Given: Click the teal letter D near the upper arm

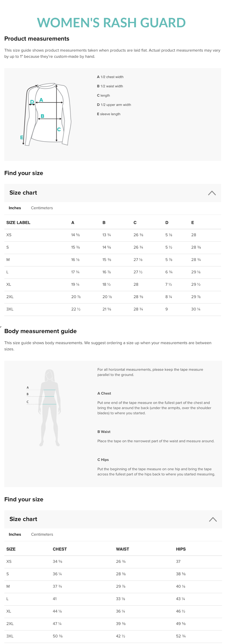Looking at the screenshot, I should [x=32, y=102].
